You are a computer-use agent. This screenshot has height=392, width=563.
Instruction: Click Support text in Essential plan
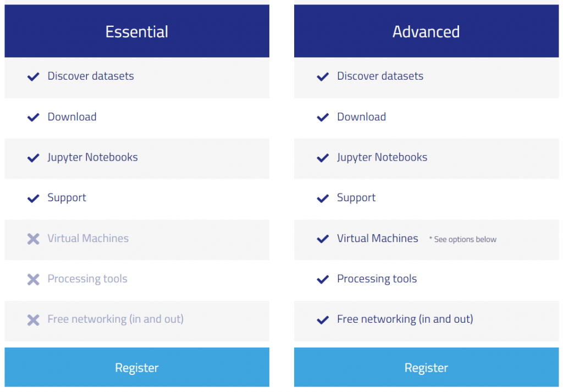(67, 198)
